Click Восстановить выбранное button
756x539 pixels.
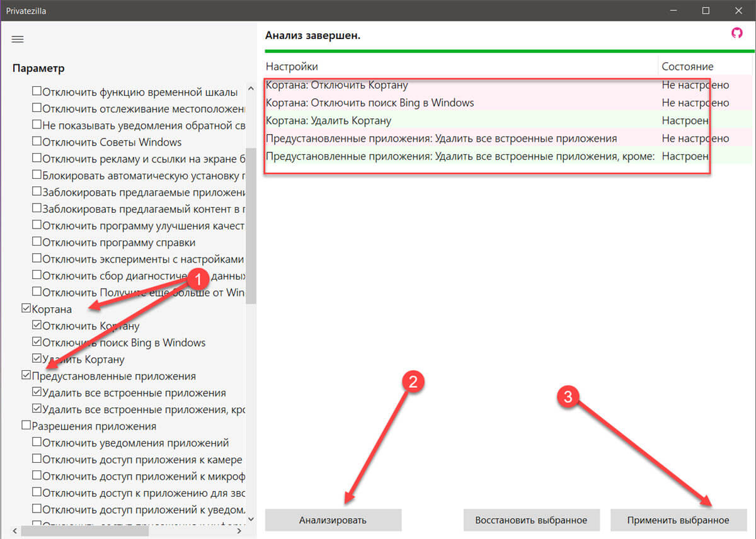click(x=530, y=520)
